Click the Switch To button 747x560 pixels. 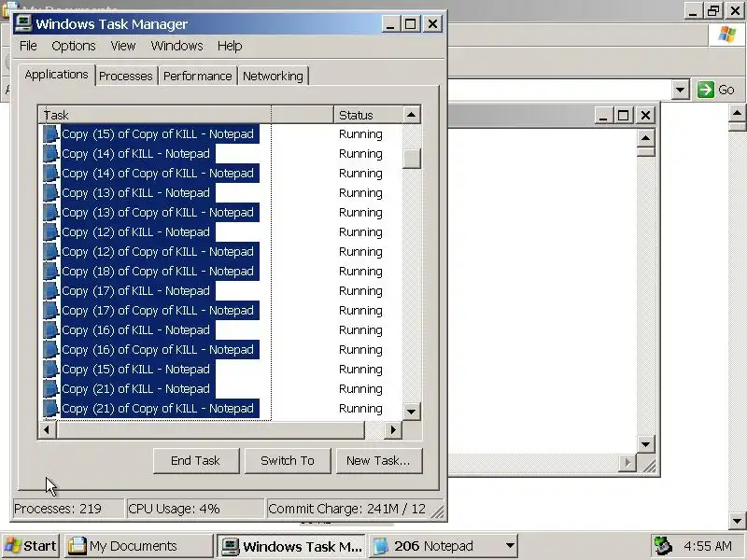pos(288,460)
